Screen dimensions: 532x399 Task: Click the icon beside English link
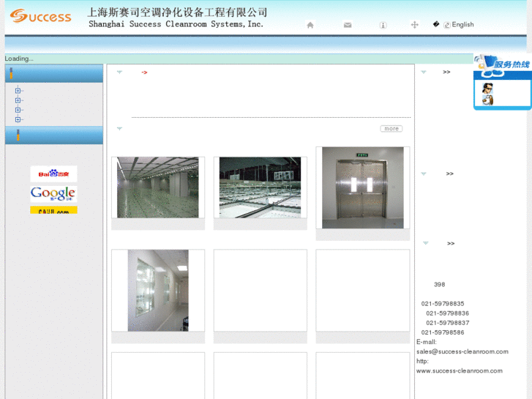click(447, 25)
